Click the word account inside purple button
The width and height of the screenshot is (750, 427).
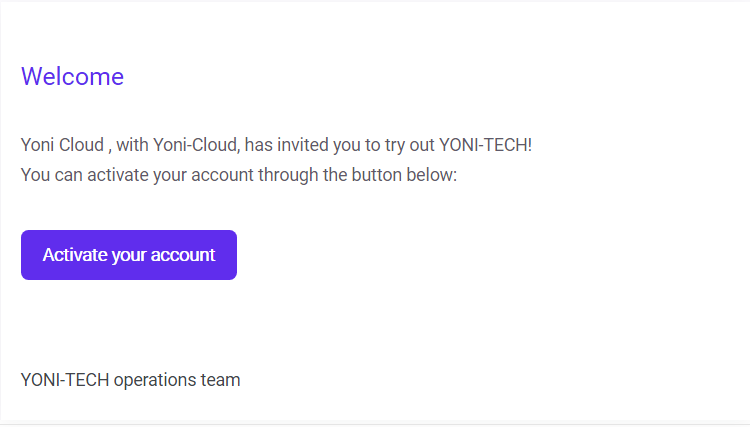tap(183, 255)
